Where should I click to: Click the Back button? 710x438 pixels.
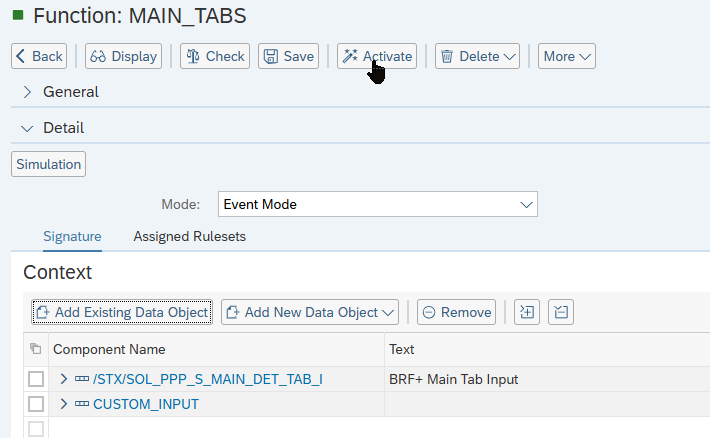[39, 56]
